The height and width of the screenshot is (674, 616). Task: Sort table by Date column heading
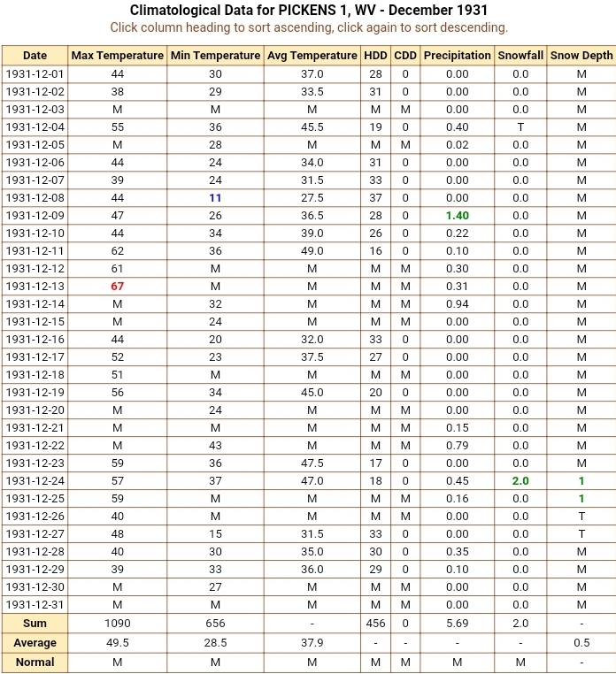click(x=35, y=56)
